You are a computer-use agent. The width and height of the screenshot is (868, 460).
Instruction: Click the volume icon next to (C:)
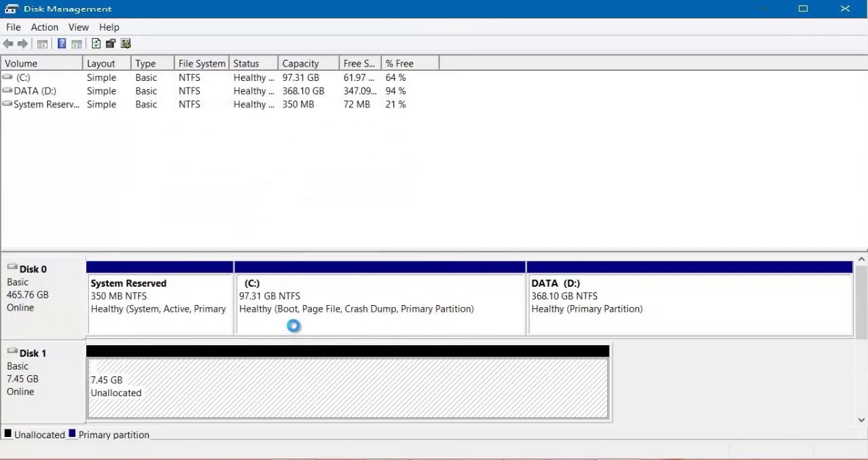click(x=7, y=76)
